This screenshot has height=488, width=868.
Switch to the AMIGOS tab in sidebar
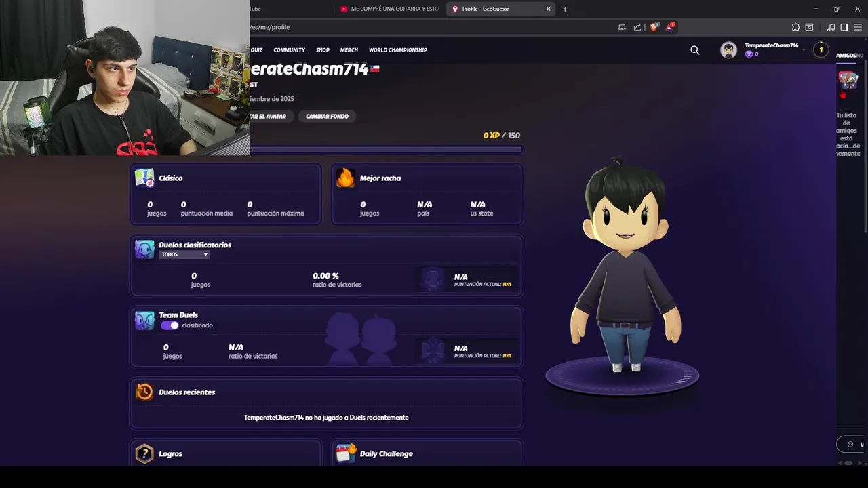[x=846, y=56]
